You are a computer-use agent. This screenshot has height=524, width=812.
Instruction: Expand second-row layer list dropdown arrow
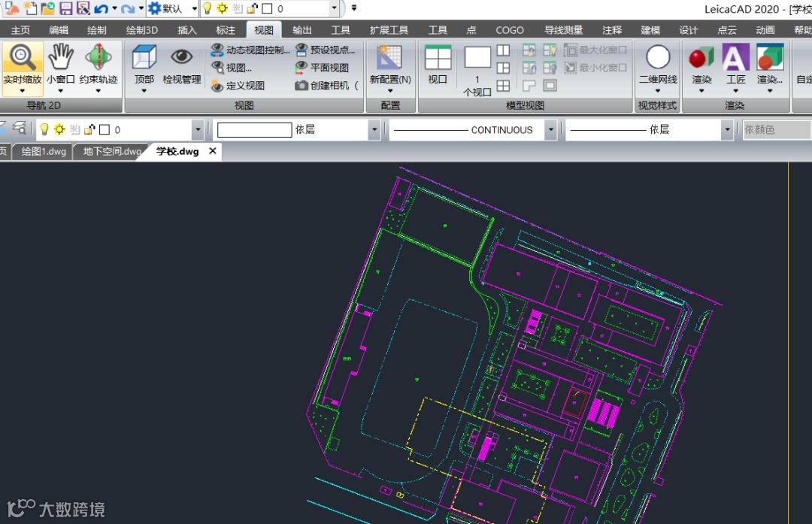pos(197,129)
